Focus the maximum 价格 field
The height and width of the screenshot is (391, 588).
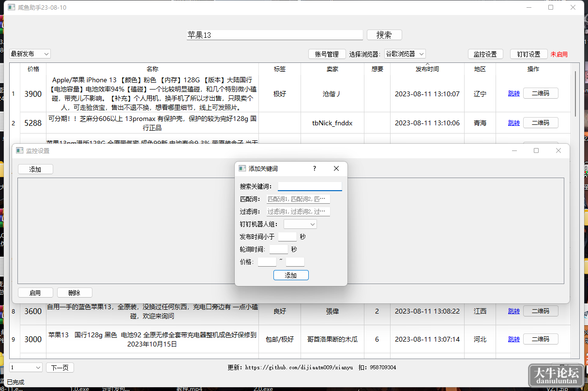(x=295, y=262)
